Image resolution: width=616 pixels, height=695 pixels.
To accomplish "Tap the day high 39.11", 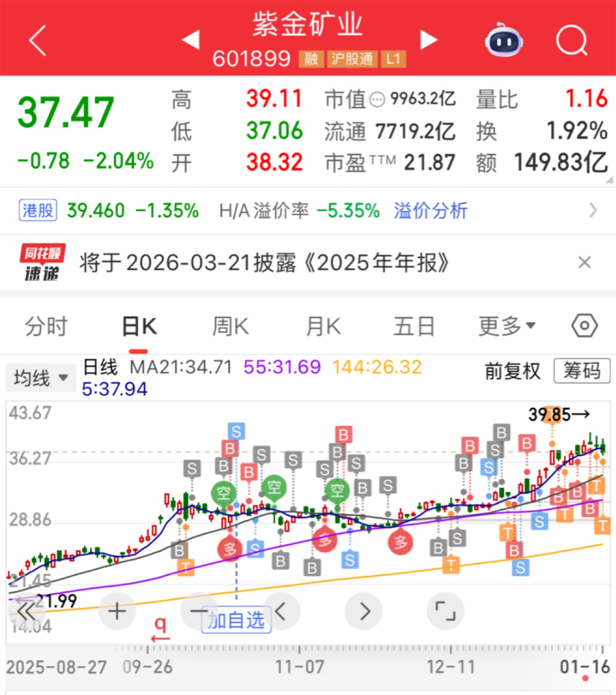I will [275, 99].
